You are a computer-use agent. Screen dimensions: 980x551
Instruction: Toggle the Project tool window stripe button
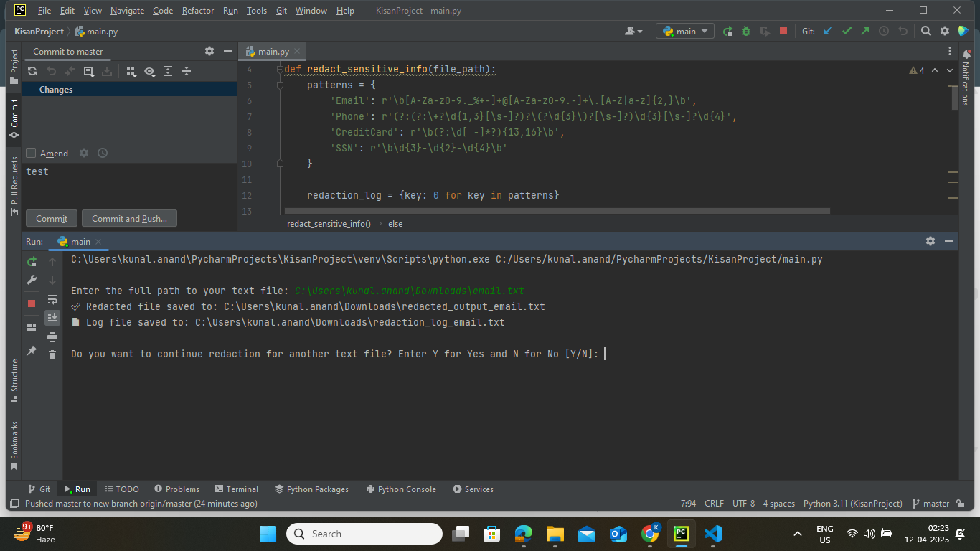pyautogui.click(x=14, y=67)
